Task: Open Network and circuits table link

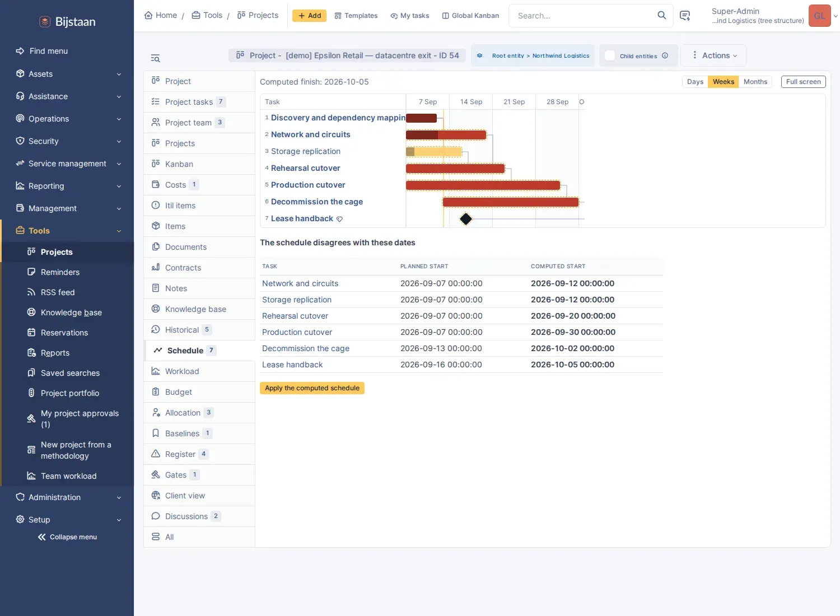Action: point(300,283)
